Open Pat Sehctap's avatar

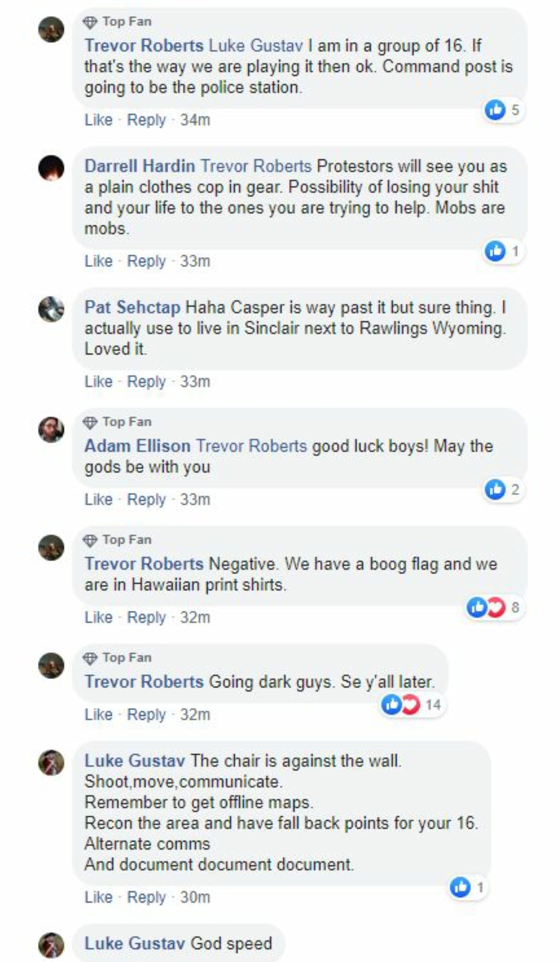51,309
